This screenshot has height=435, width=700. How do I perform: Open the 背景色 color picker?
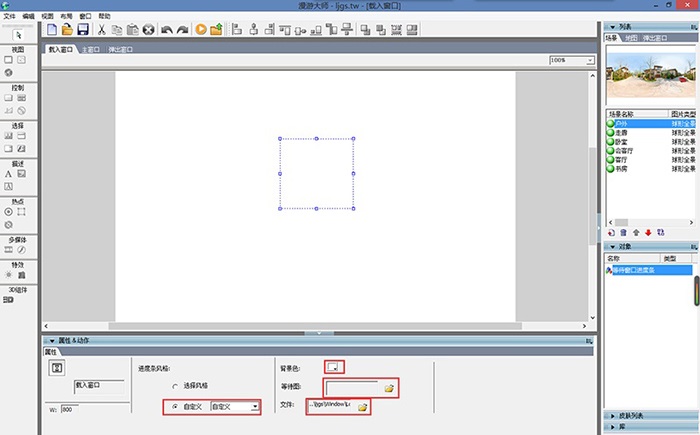click(333, 367)
